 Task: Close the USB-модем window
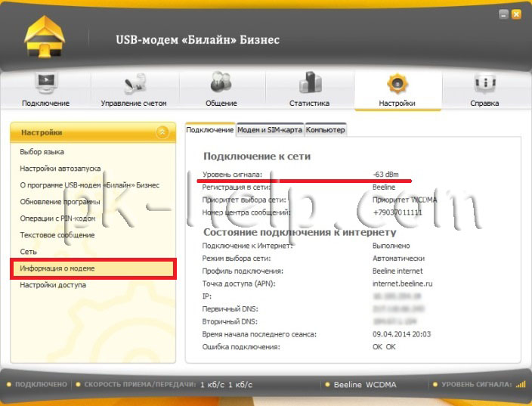point(516,14)
